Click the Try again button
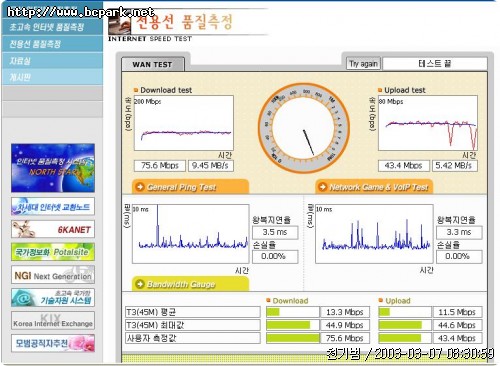 pyautogui.click(x=364, y=64)
